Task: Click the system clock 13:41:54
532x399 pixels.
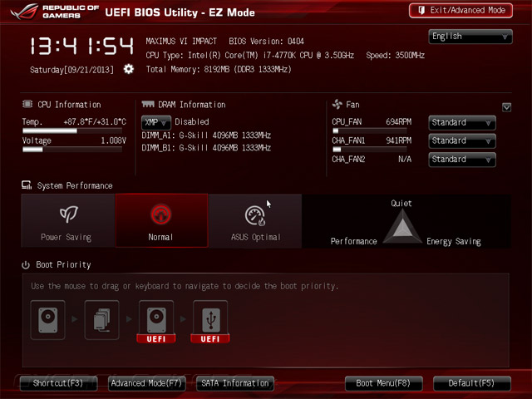Action: (x=81, y=46)
